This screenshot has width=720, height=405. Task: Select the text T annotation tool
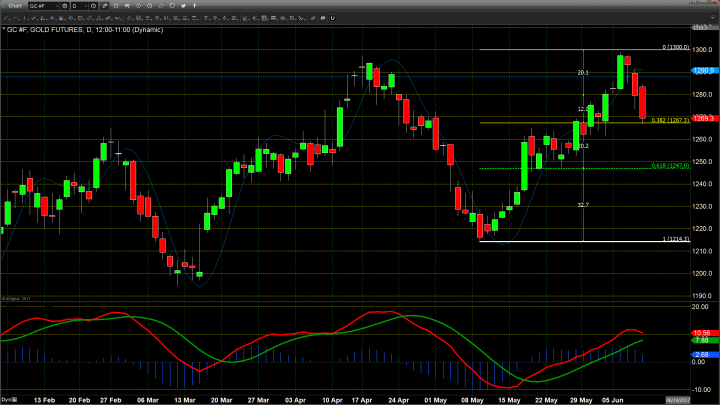pyautogui.click(x=206, y=18)
